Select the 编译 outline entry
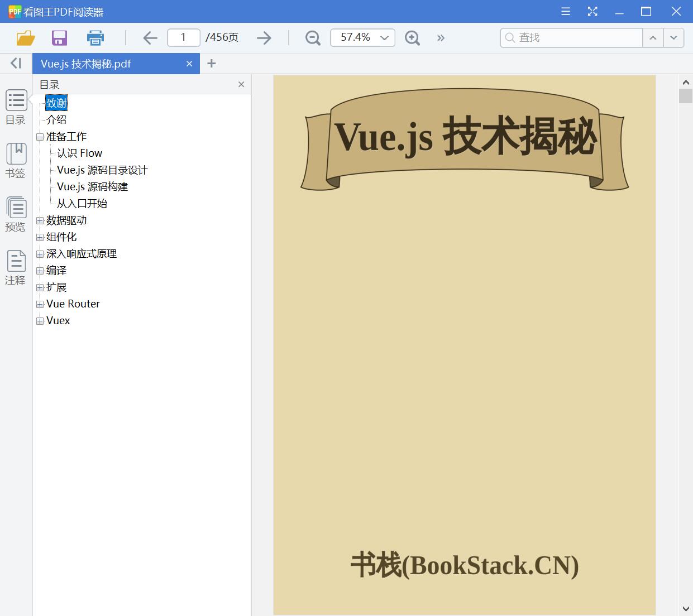 pyautogui.click(x=56, y=270)
